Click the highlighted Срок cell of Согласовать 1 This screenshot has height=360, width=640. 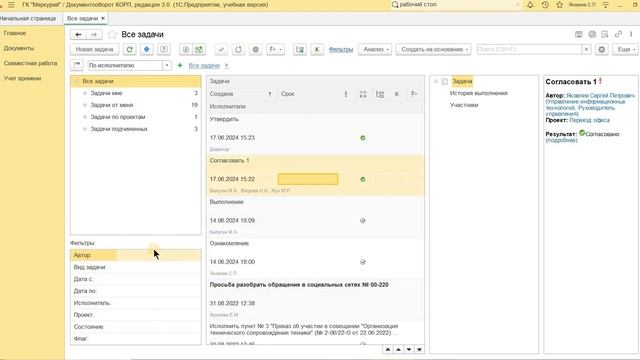(308, 179)
